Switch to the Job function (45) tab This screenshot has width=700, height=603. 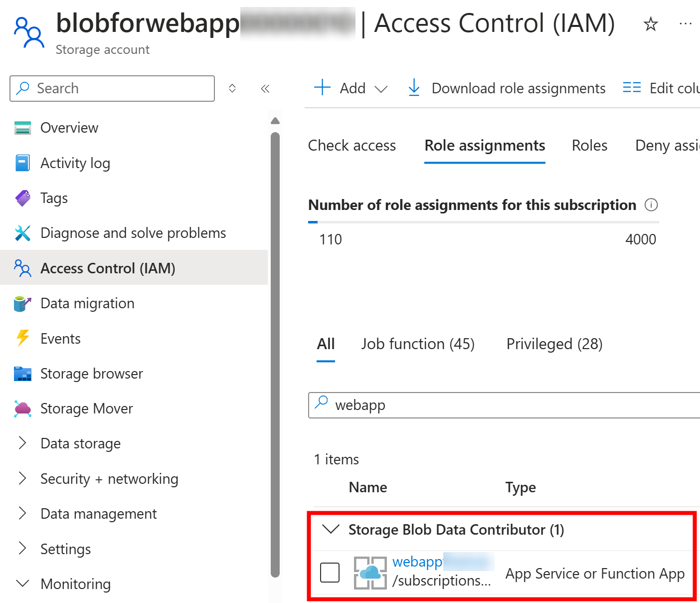(x=418, y=344)
